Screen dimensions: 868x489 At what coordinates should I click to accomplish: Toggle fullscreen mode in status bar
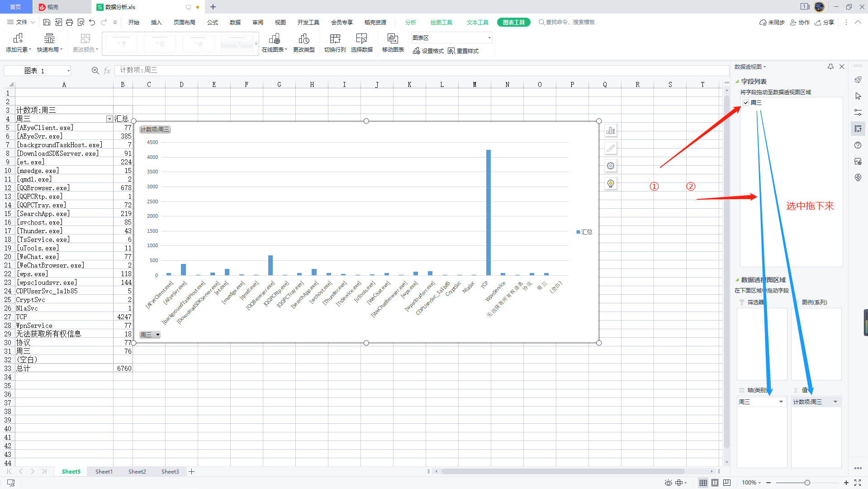coord(858,483)
